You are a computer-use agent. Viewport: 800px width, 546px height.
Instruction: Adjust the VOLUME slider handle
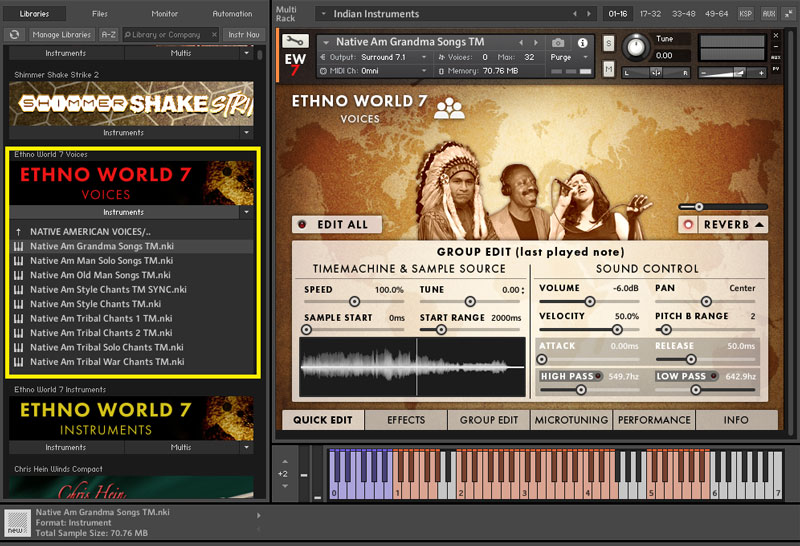coord(589,302)
